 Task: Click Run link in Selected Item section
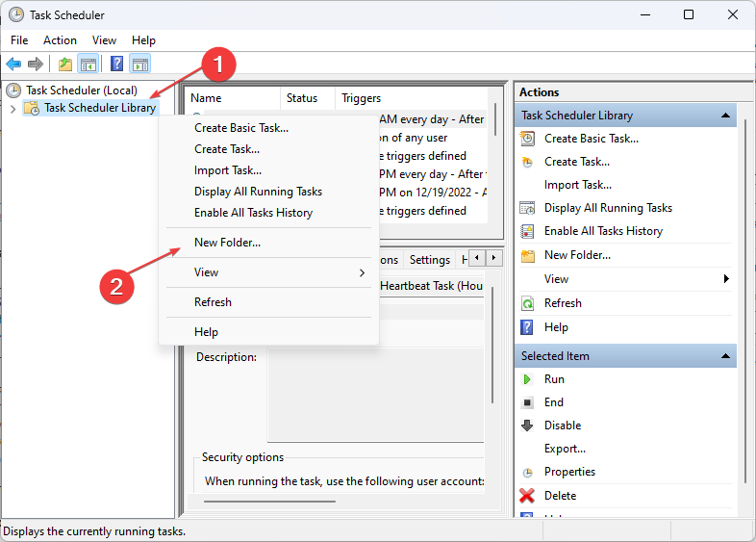(554, 379)
